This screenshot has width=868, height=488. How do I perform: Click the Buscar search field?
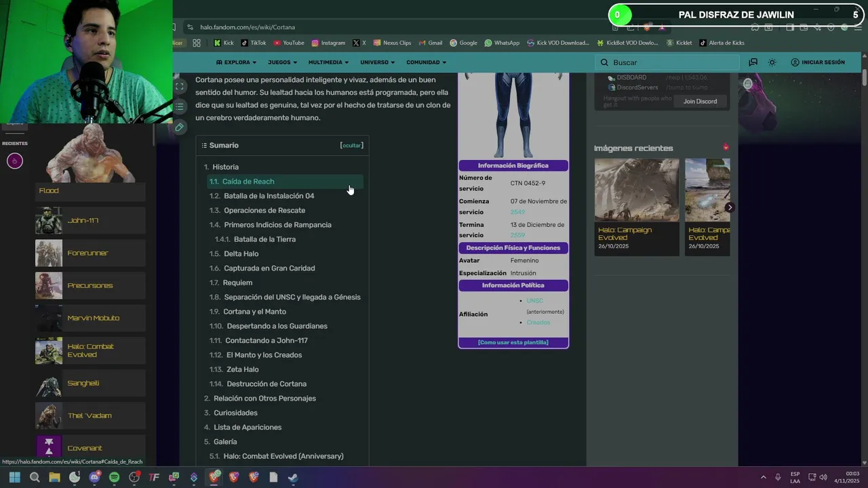tap(667, 62)
